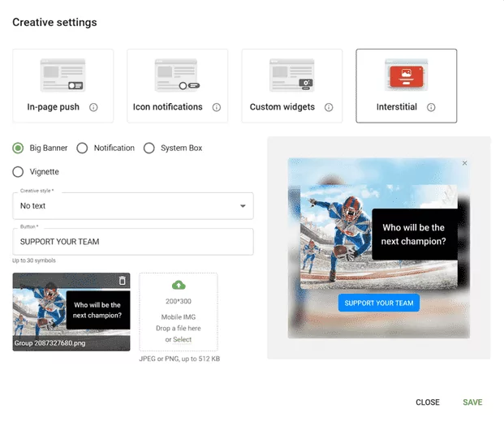Select the In-page push format card
Viewport: 504px width, 426px height.
(x=63, y=85)
